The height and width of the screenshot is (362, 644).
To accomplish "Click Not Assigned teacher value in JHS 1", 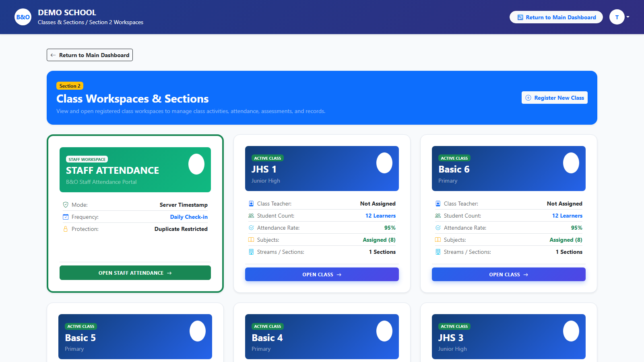I will [x=378, y=204].
